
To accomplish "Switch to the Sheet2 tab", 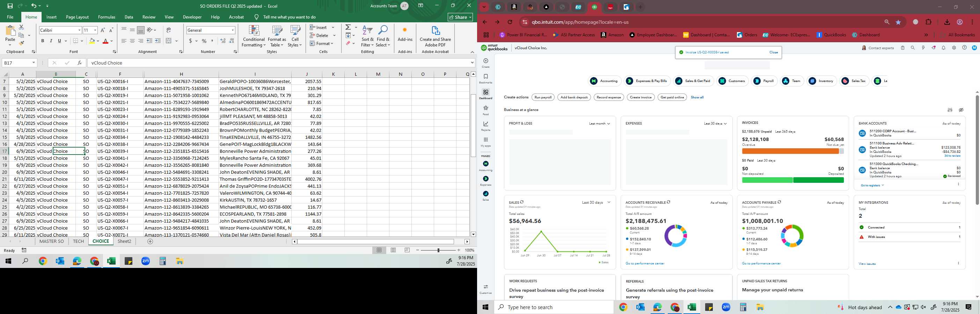I will (x=124, y=241).
